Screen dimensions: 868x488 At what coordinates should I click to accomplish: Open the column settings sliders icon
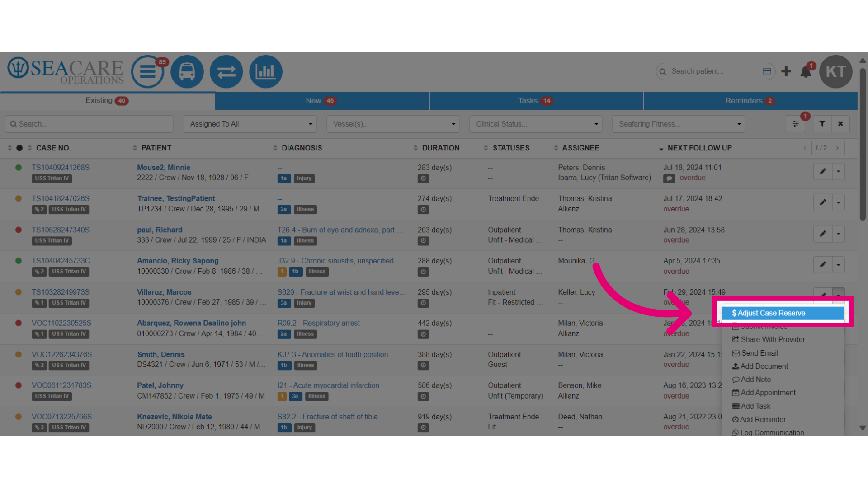pos(795,124)
